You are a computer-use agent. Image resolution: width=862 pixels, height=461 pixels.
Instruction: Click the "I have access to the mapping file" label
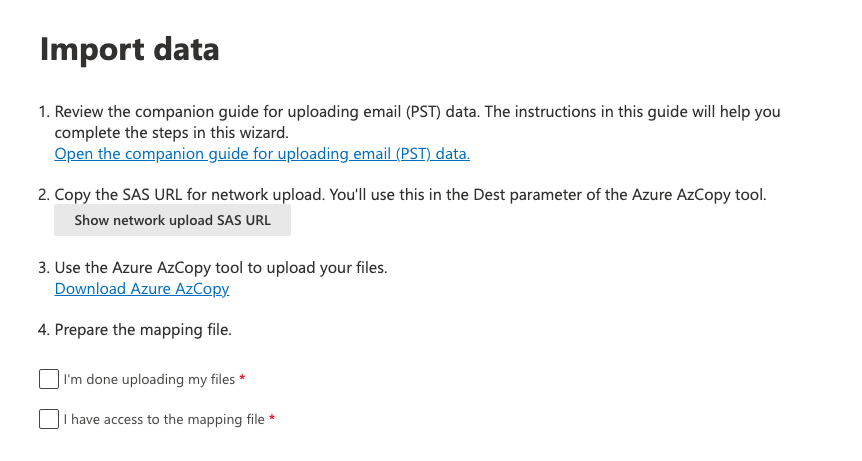[164, 420]
